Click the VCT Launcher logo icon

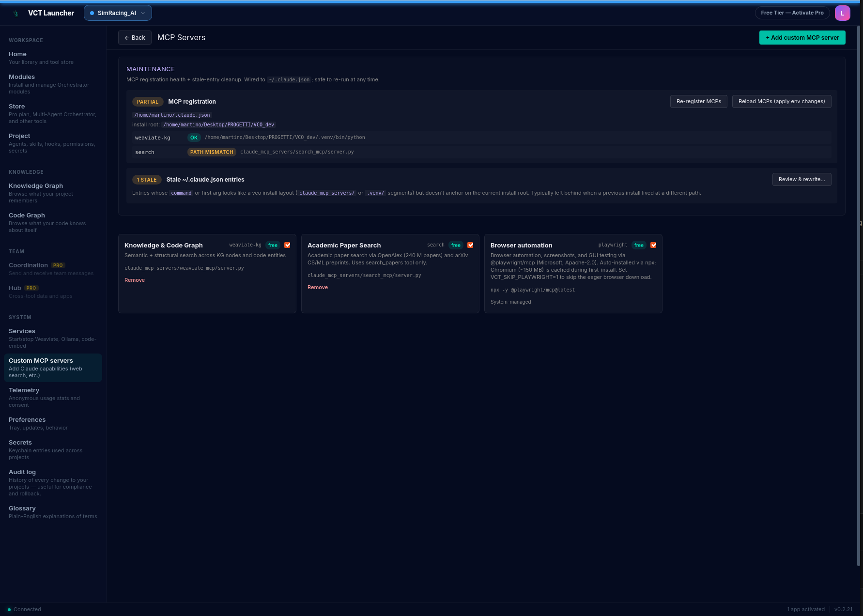coord(16,13)
